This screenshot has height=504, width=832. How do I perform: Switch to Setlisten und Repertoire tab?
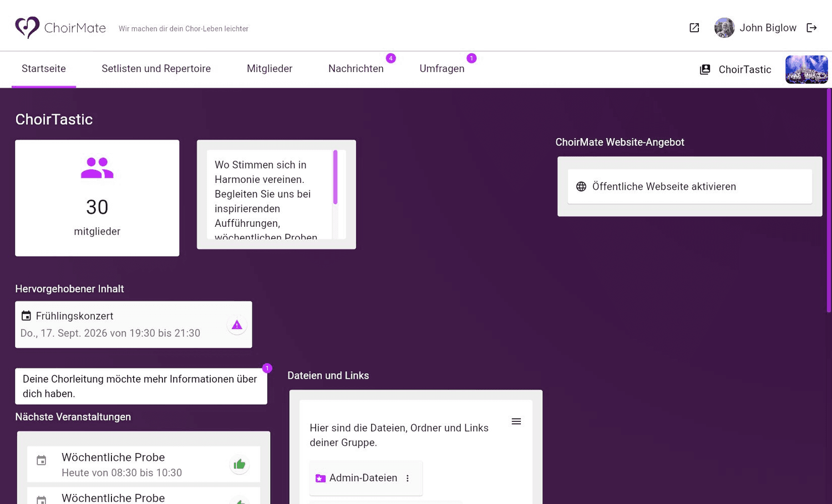coord(156,69)
